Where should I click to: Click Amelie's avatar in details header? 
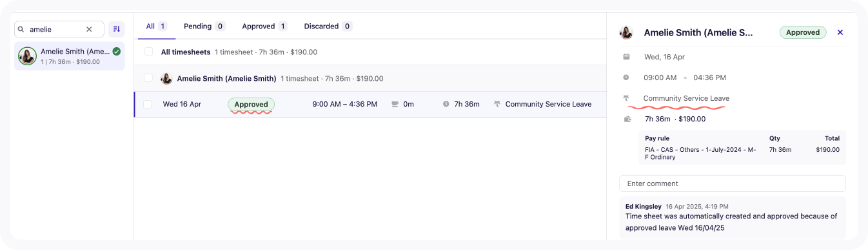click(626, 32)
